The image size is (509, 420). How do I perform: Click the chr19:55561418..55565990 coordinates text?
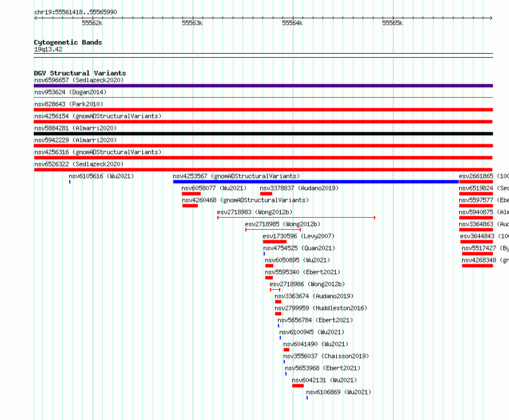75,12
